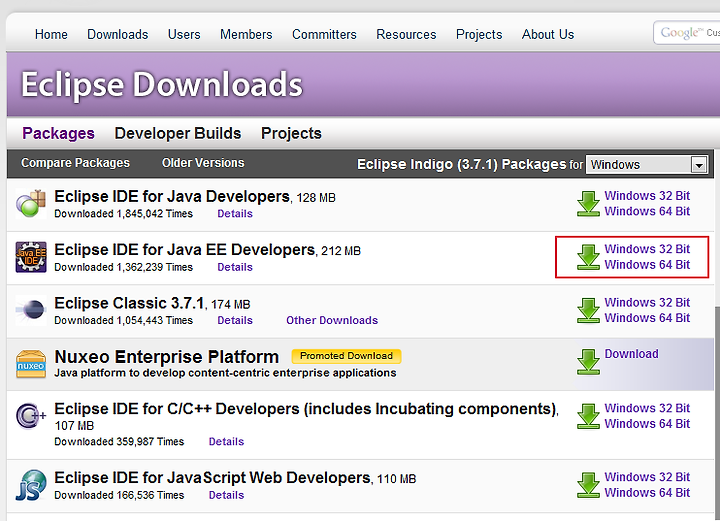
Task: Click 'Downloaded 1,362,239 Times' text
Action: (x=124, y=267)
